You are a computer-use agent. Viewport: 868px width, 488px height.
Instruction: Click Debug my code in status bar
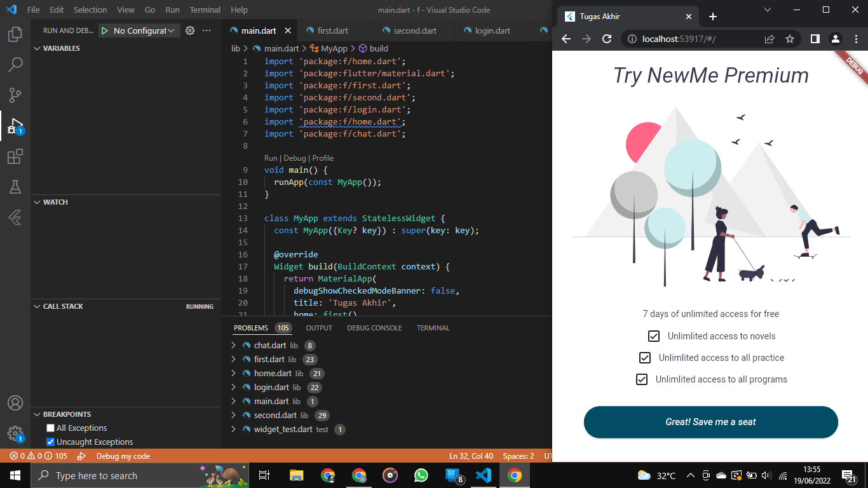pos(123,456)
